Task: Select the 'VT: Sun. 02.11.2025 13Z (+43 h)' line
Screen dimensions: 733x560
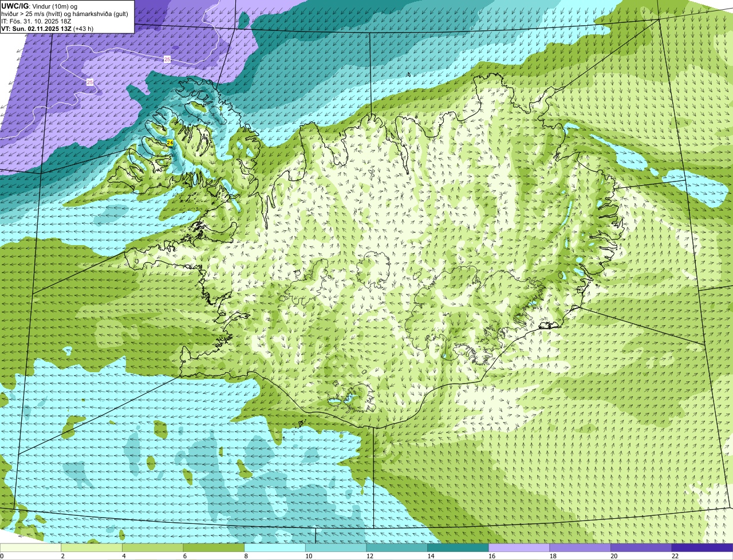Action: click(x=48, y=28)
